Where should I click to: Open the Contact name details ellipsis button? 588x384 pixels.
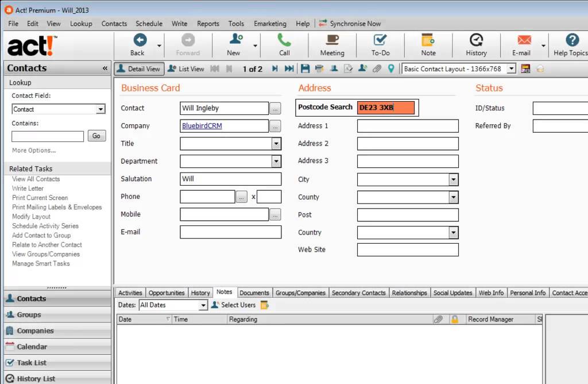[x=275, y=109]
